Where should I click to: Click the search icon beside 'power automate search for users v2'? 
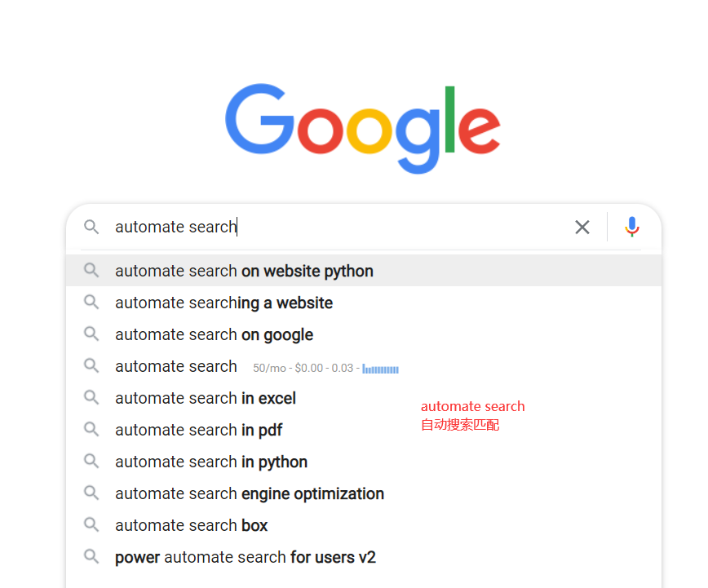[x=91, y=557]
